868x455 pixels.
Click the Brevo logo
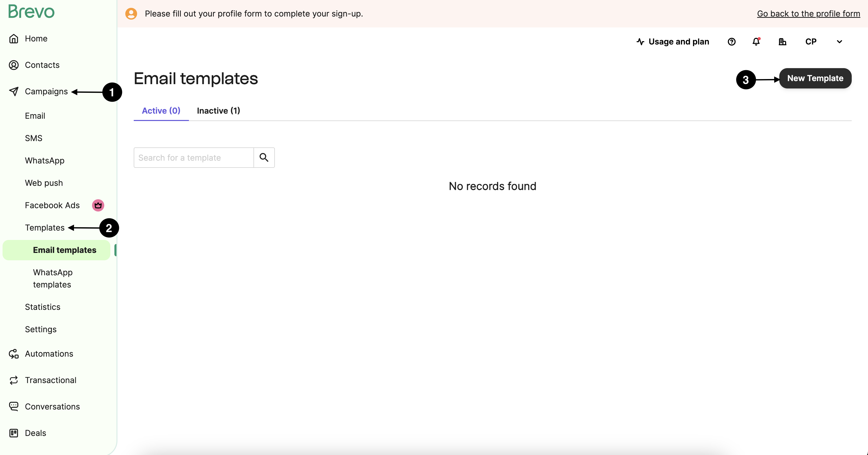click(31, 12)
